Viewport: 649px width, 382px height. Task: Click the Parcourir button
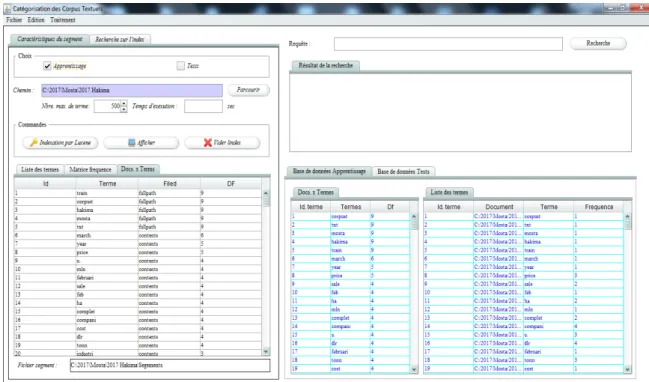[x=248, y=90]
